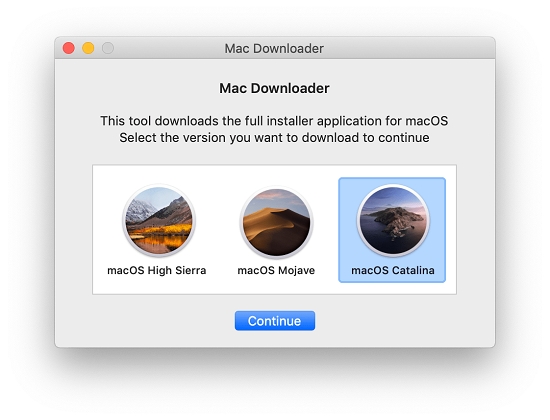
Task: Click the "macOS Mojave" label
Action: pos(276,271)
